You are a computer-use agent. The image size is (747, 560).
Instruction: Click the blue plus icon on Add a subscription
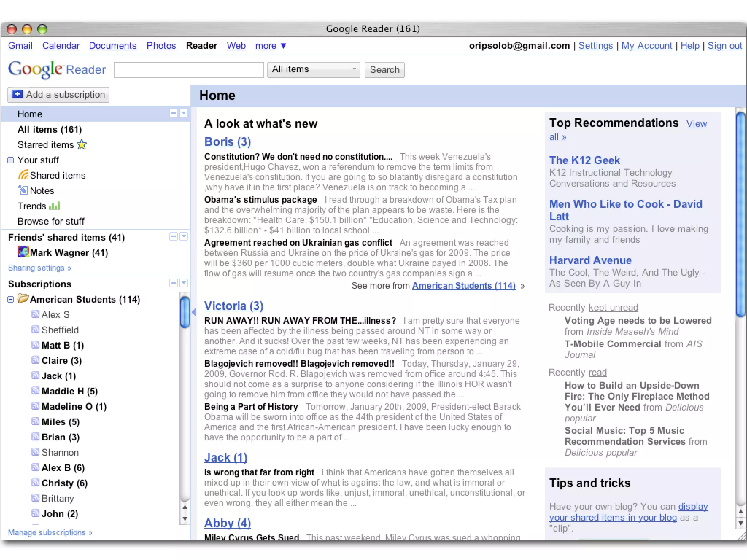pyautogui.click(x=17, y=94)
